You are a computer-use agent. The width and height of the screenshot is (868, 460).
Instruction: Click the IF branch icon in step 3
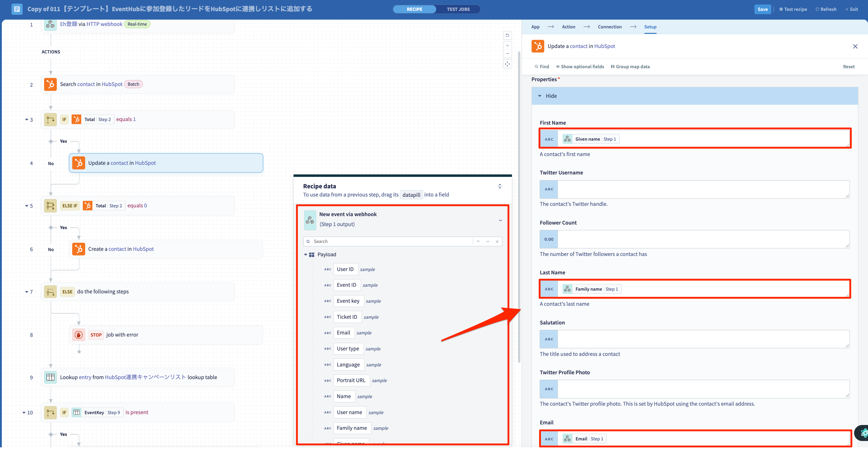(x=50, y=119)
